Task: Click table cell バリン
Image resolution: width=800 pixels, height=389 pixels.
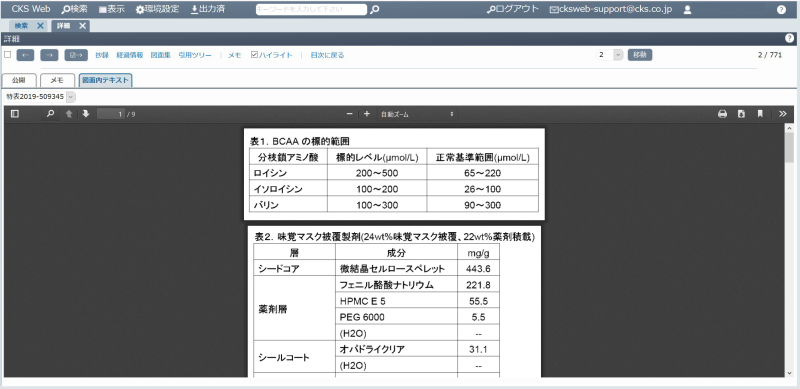Action: click(x=288, y=205)
